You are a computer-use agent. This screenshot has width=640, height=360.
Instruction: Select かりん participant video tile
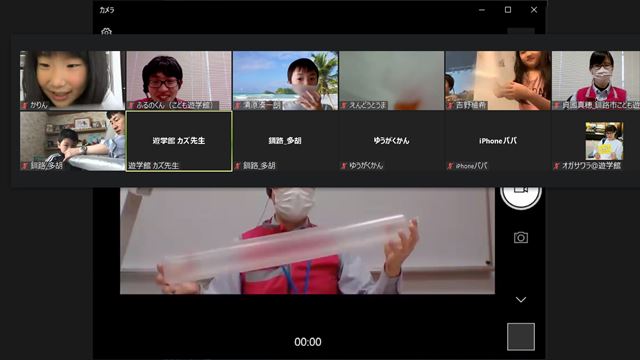point(72,80)
